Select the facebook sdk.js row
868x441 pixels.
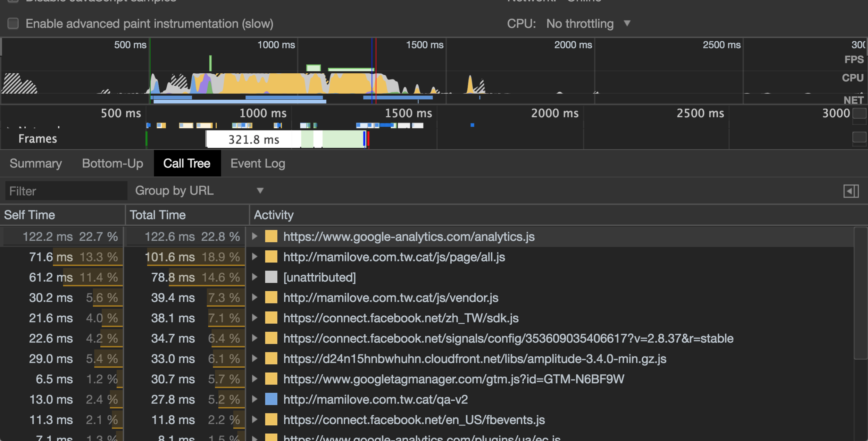coord(401,318)
